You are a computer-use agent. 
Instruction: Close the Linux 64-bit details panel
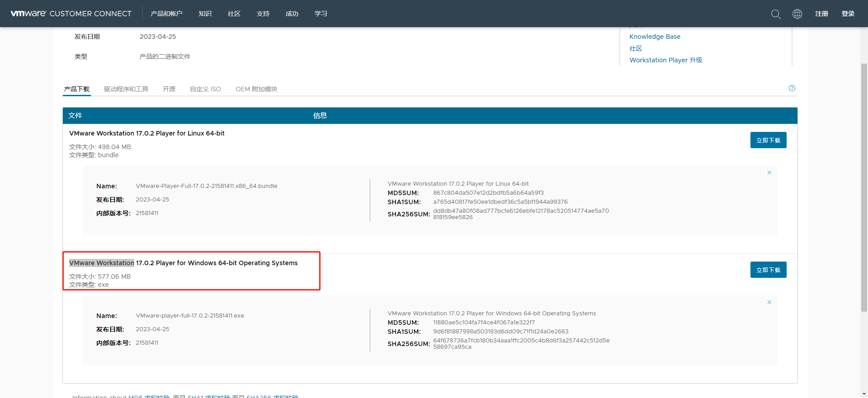(769, 173)
